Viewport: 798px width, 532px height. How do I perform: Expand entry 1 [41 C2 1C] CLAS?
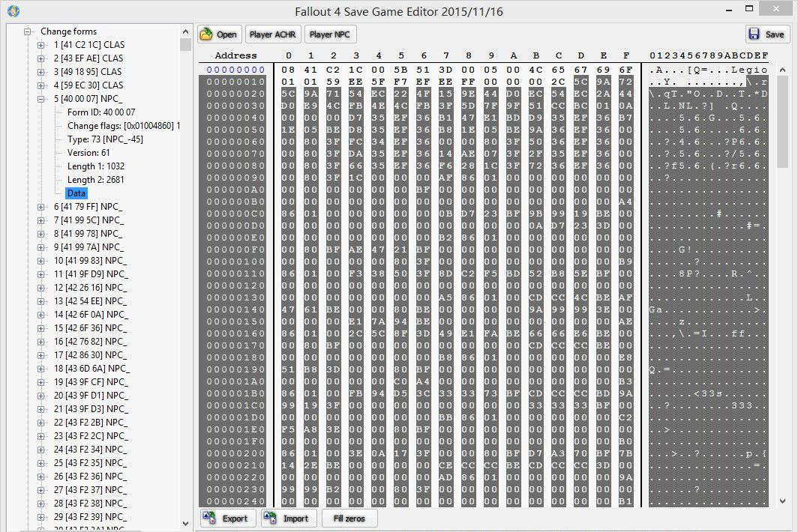pos(40,45)
